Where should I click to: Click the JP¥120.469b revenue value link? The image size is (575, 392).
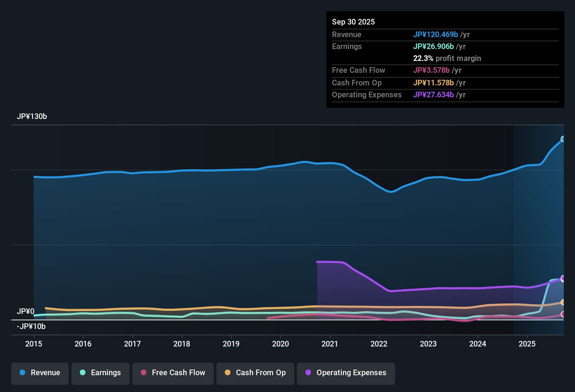click(436, 35)
